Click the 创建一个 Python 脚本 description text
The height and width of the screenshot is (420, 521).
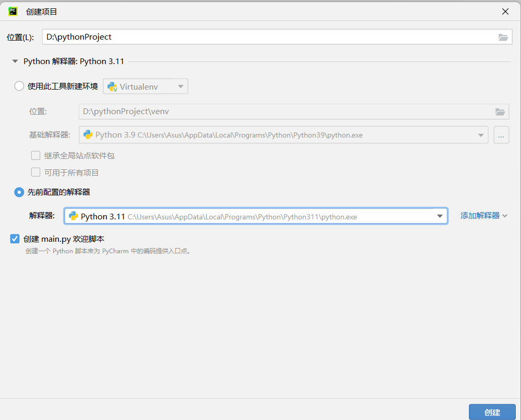pos(108,251)
